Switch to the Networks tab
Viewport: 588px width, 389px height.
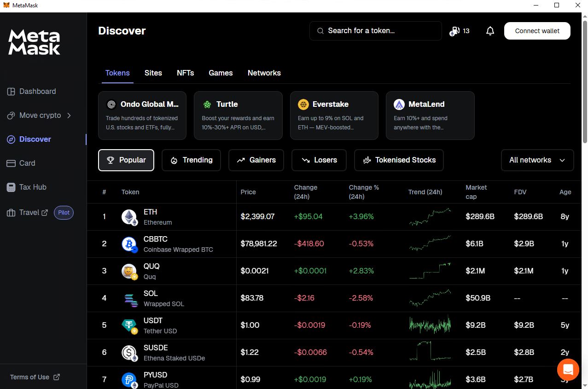264,73
